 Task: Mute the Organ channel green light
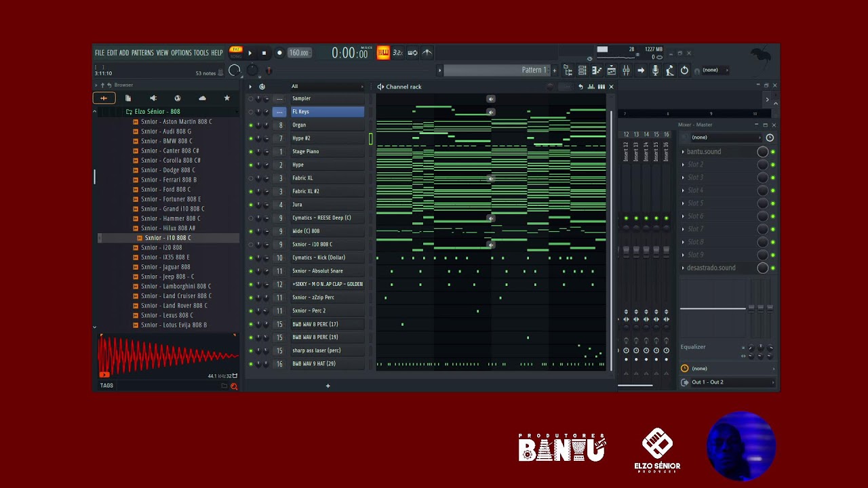click(x=251, y=125)
